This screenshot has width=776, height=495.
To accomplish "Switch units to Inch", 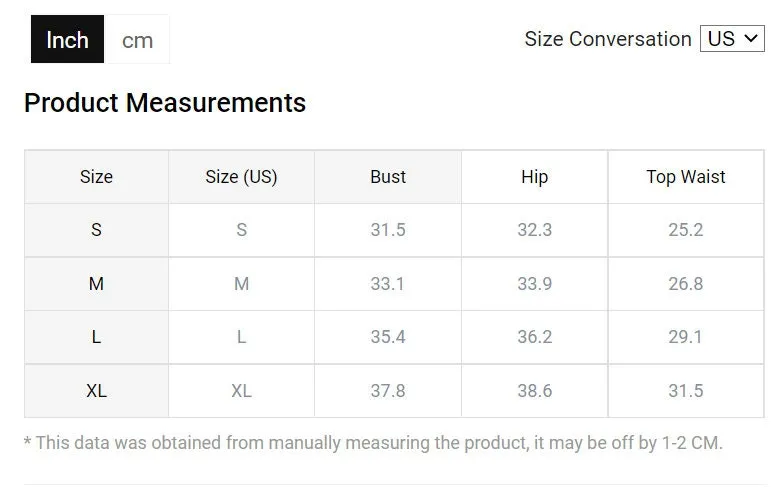I will tap(67, 39).
